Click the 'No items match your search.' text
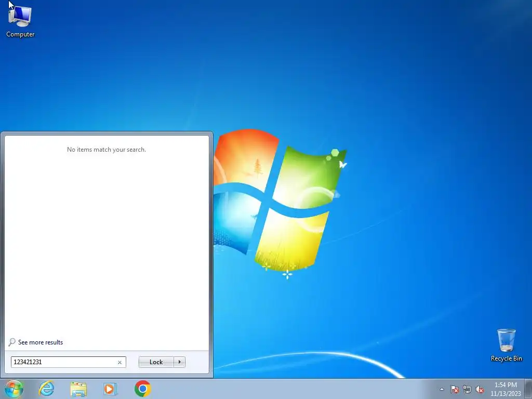The image size is (532, 399). tap(106, 150)
